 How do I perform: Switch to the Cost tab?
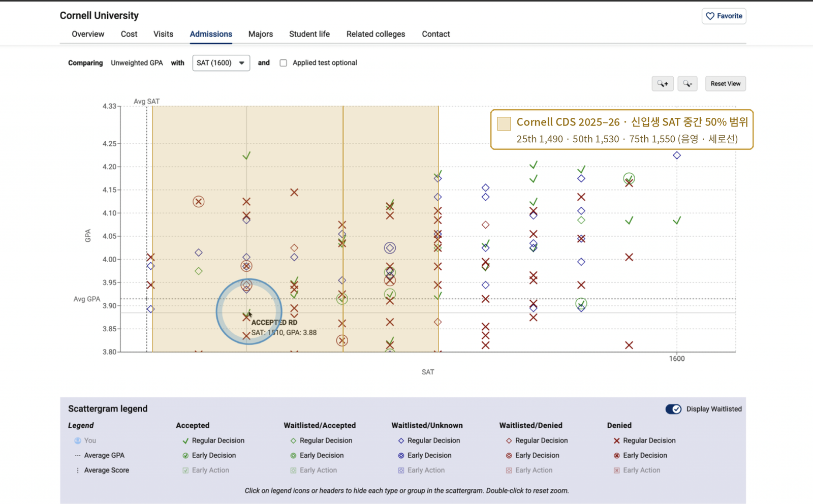click(x=129, y=34)
